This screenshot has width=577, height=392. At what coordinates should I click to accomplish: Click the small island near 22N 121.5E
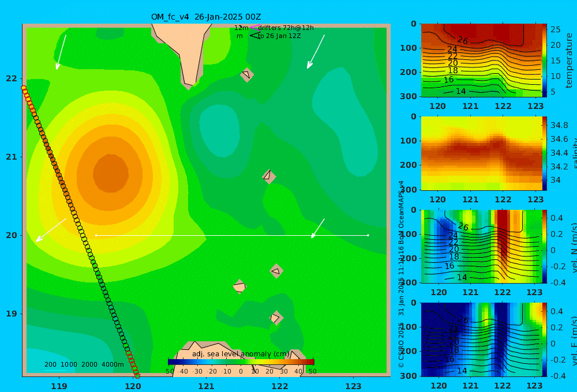tap(247, 75)
